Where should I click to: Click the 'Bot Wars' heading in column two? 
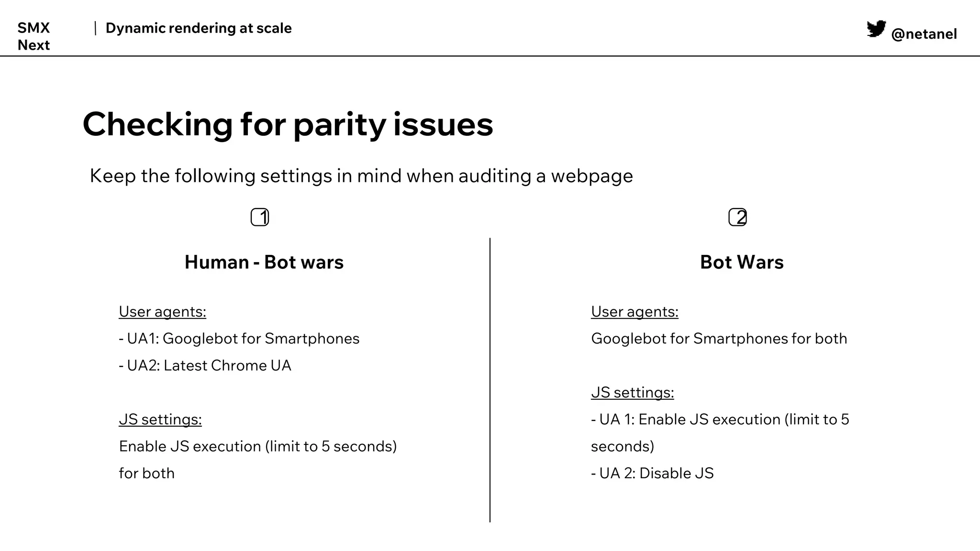[x=742, y=262]
